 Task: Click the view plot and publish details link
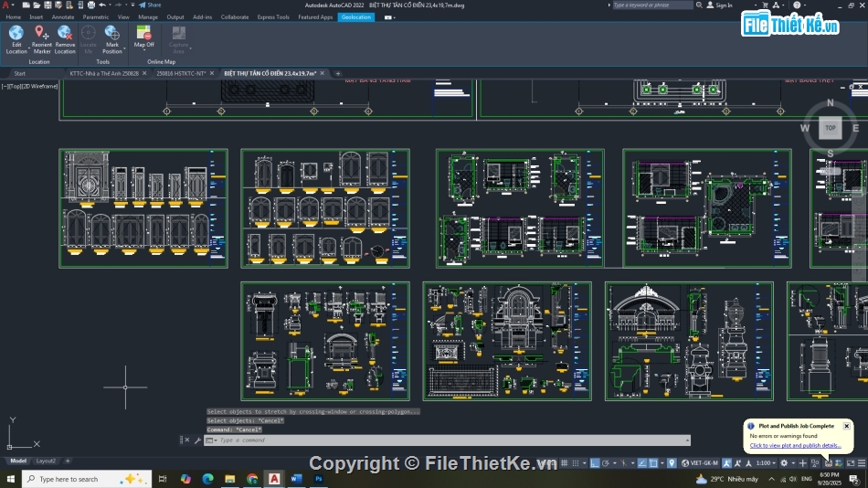pos(795,445)
